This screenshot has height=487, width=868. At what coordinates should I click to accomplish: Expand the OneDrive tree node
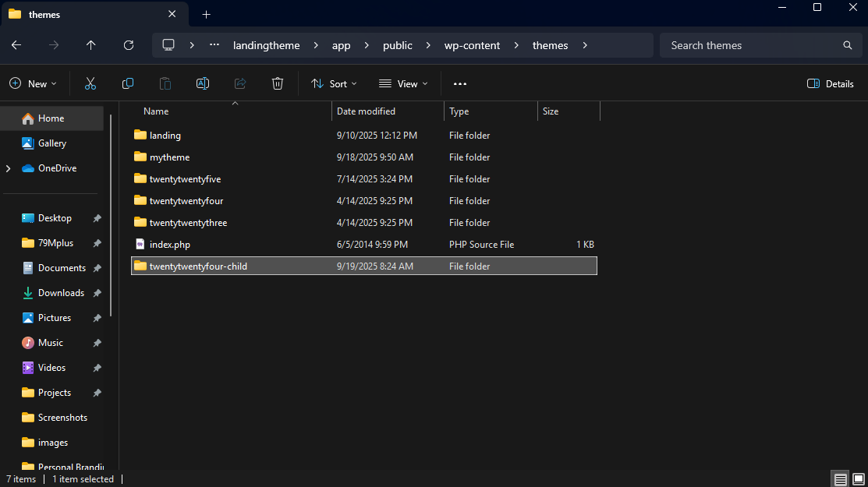9,168
